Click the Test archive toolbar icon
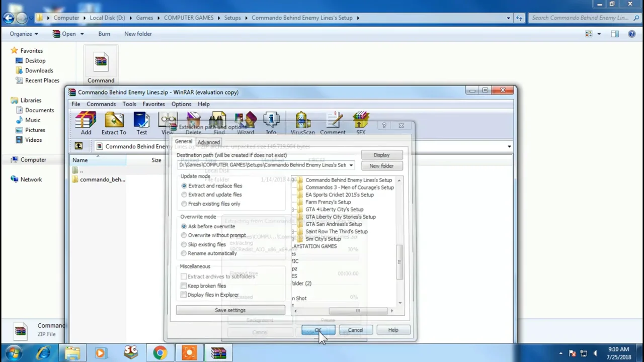Viewport: 644px width, 362px height. pyautogui.click(x=142, y=124)
